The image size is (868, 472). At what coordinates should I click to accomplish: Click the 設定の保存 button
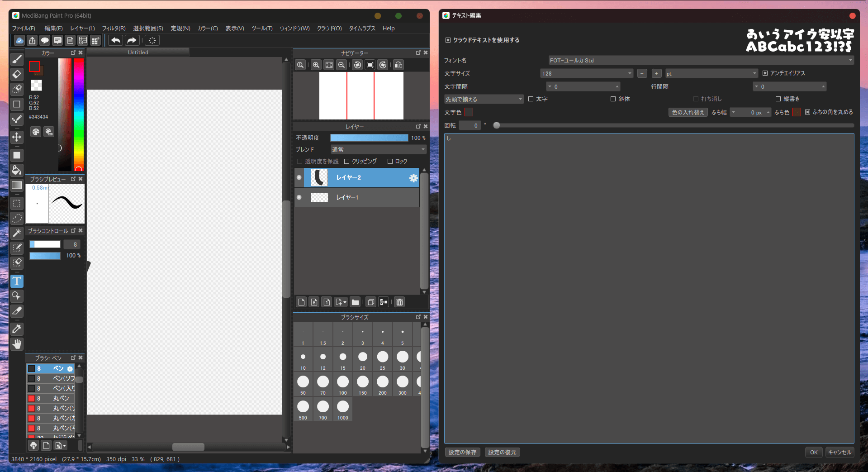point(462,452)
